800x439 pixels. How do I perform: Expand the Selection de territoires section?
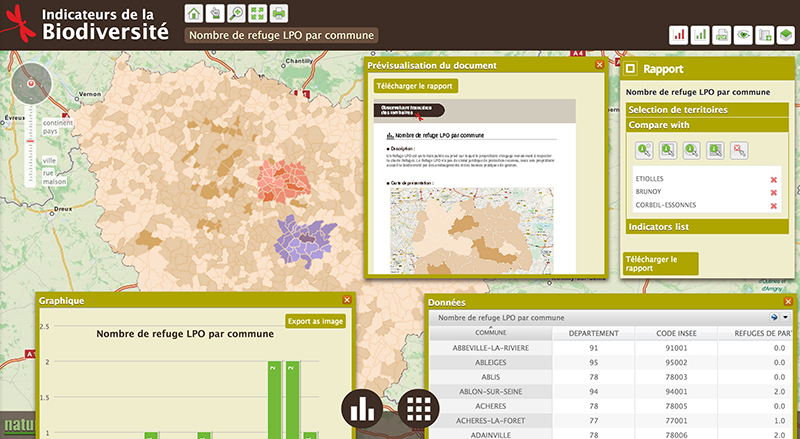pos(707,110)
